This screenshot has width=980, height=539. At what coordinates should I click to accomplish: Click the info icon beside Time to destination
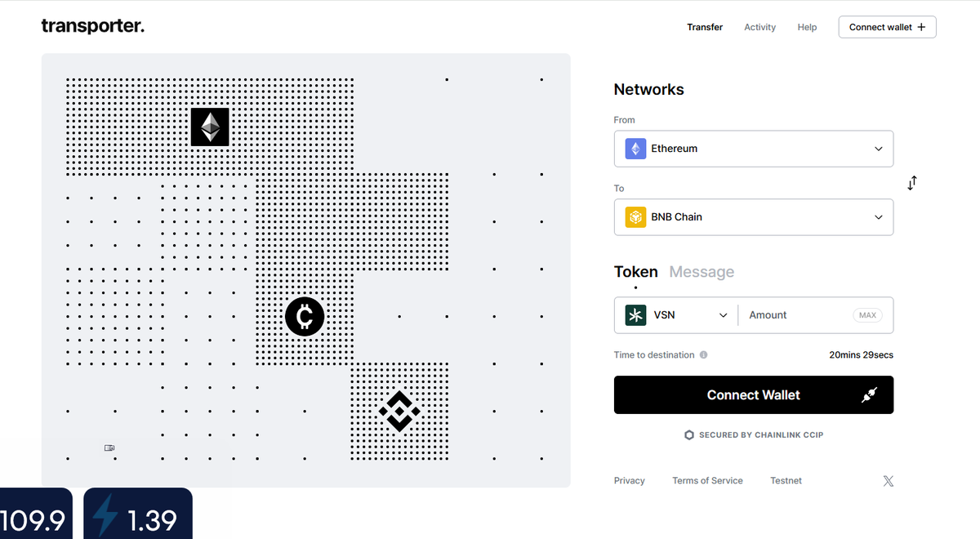(704, 355)
